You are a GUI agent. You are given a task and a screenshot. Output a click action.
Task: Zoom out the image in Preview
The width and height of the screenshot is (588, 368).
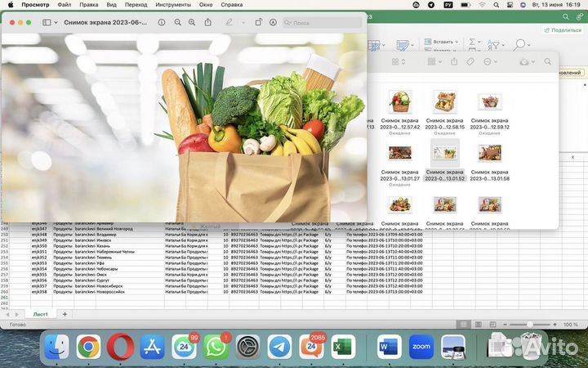[x=178, y=23]
